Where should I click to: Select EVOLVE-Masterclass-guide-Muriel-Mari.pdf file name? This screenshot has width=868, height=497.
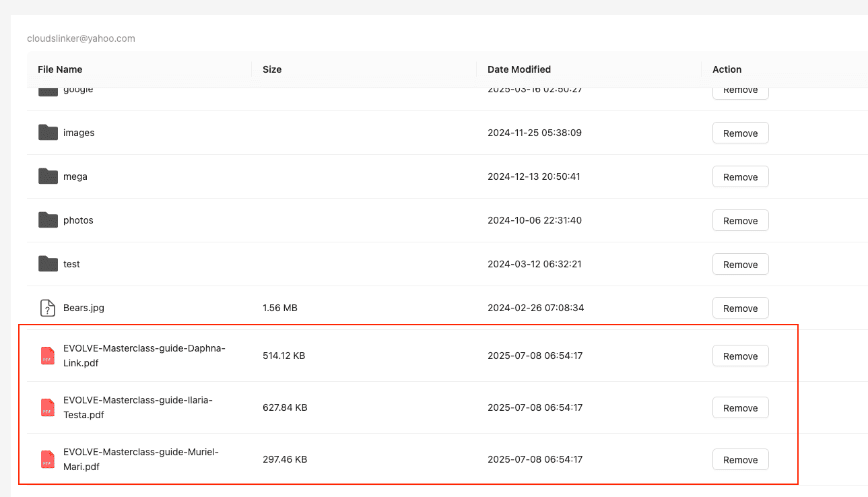pyautogui.click(x=141, y=459)
